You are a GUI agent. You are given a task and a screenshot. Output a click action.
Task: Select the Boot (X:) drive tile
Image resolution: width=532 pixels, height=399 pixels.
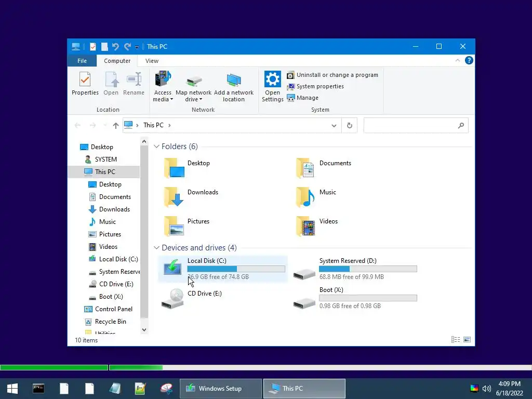[x=355, y=298]
